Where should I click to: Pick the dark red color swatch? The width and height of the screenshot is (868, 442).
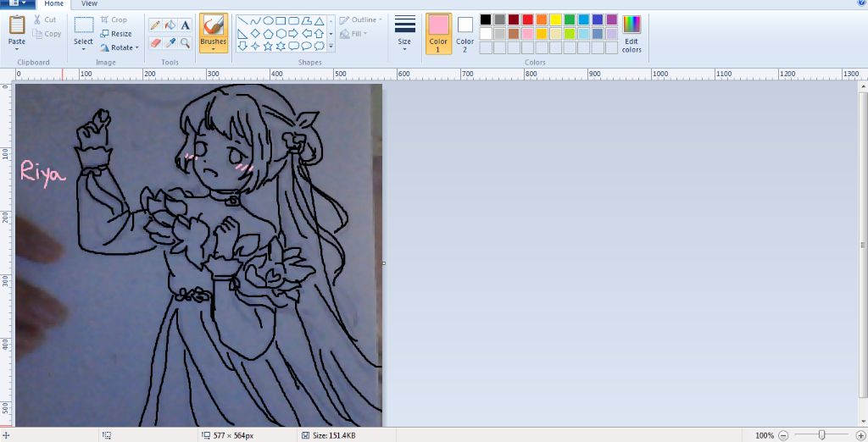click(515, 20)
